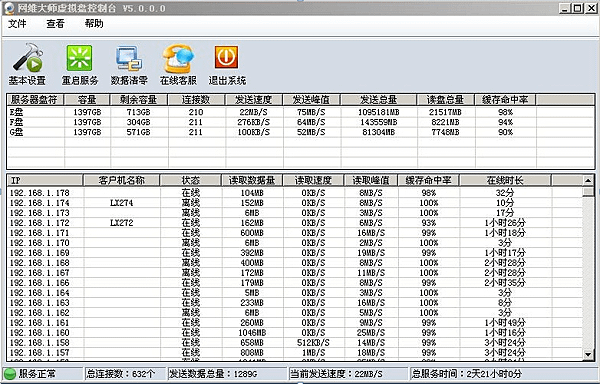Image resolution: width=600 pixels, height=384 pixels.
Task: Click 当前发送速度 22MB/S in status bar
Action: point(348,374)
